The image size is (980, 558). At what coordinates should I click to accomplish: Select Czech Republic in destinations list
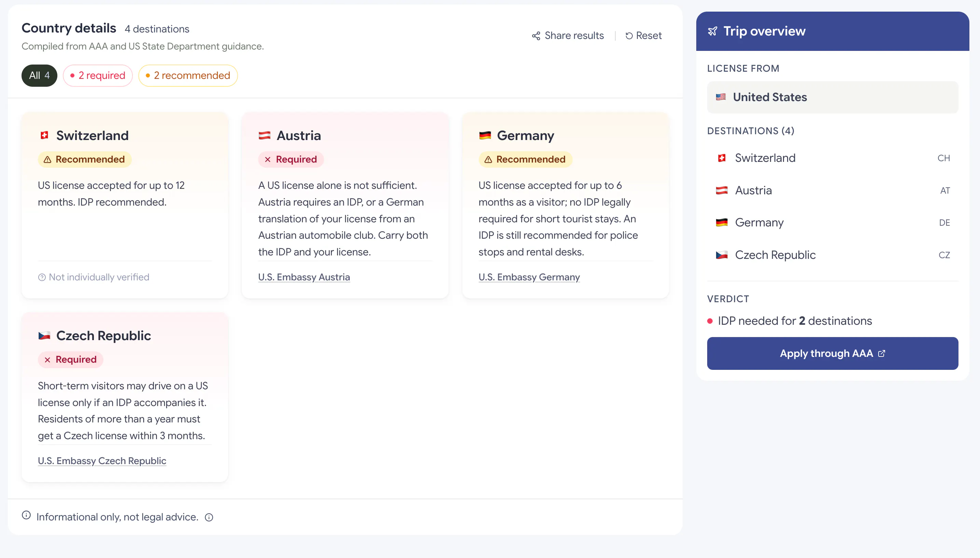[832, 255]
